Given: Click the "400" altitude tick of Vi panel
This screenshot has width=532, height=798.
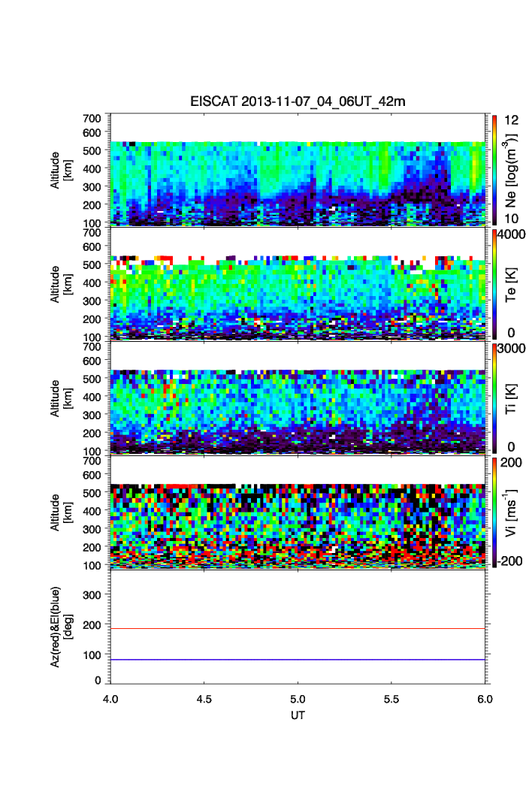Looking at the screenshot, I should coord(92,511).
